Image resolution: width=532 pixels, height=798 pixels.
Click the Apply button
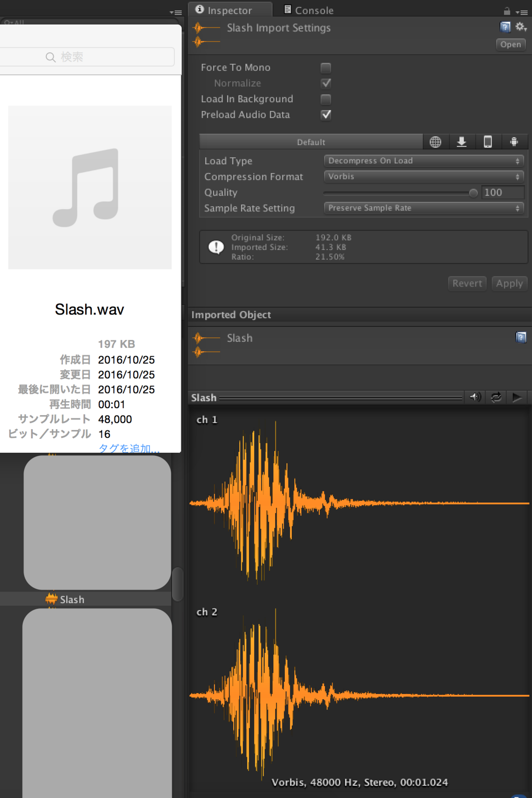click(x=509, y=283)
